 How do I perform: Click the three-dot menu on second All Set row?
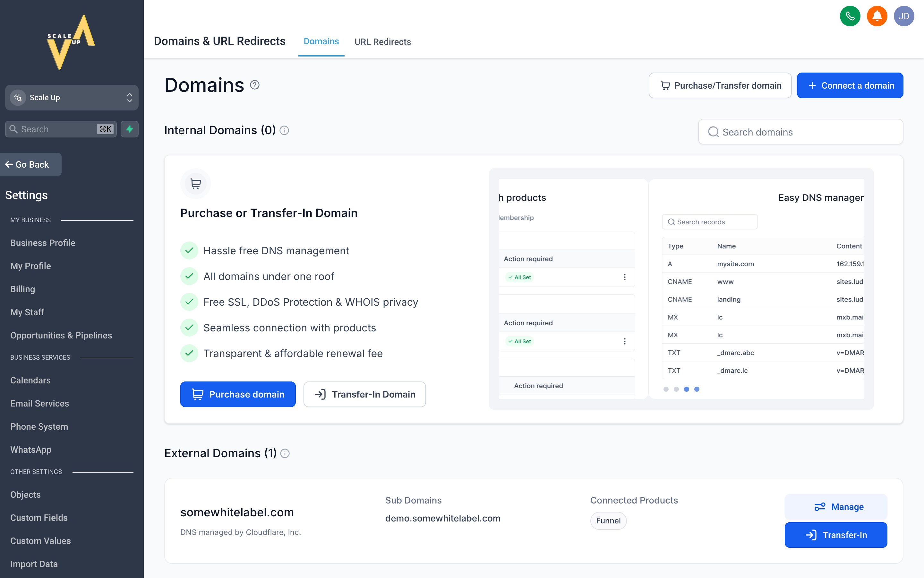point(625,341)
